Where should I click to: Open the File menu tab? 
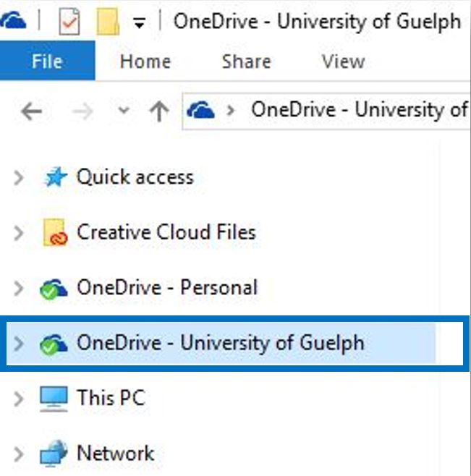pos(47,61)
